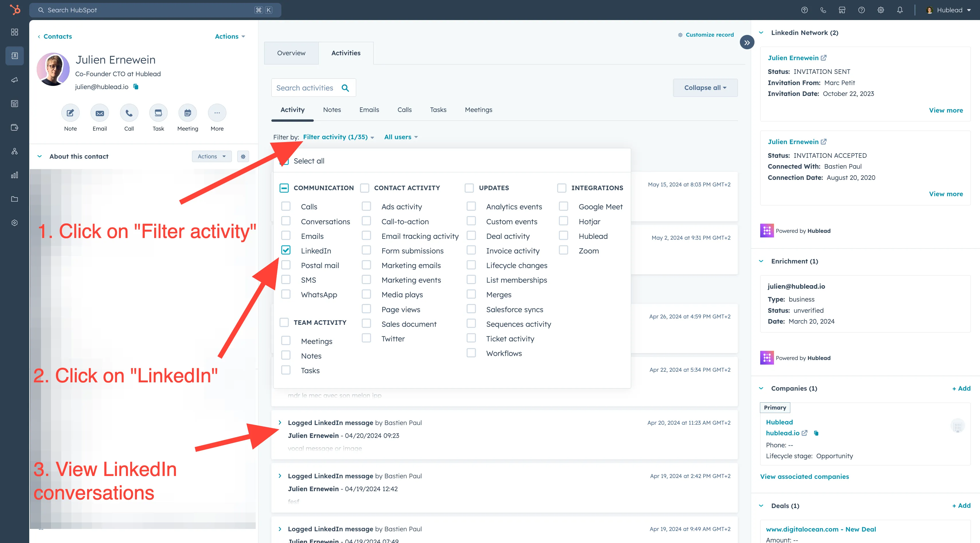
Task: Open the Contacts icon in left sidebar
Action: 14,56
